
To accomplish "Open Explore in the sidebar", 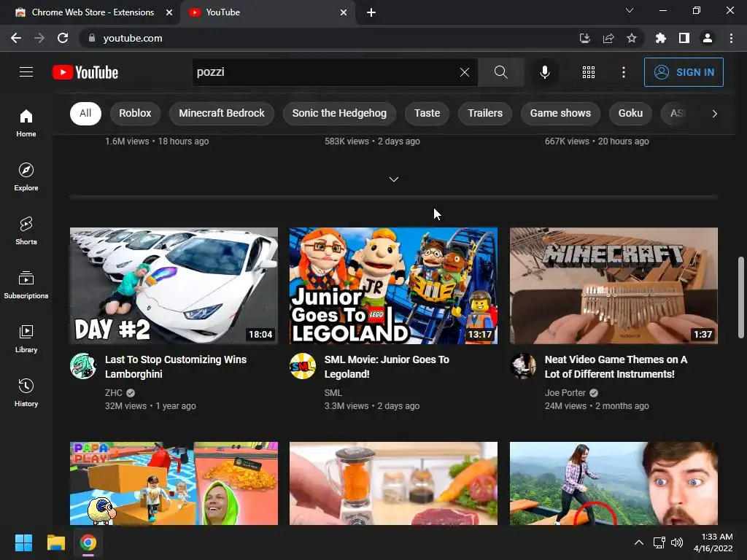I will [26, 177].
